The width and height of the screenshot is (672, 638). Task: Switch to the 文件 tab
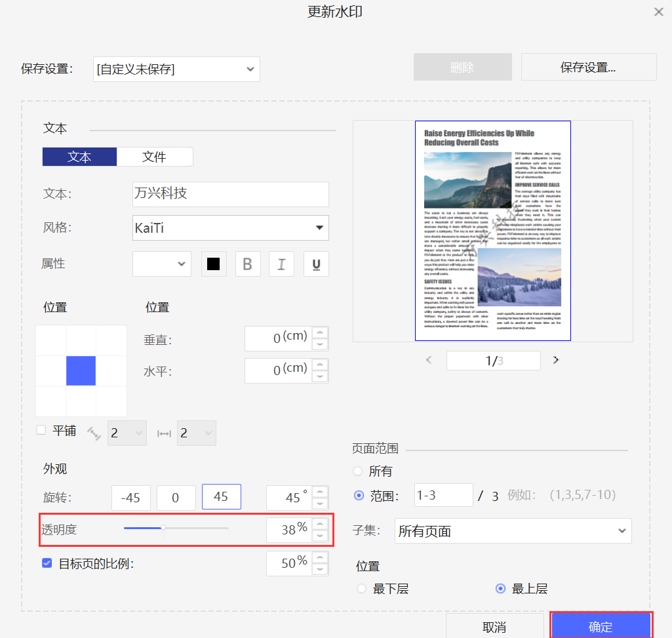tap(155, 157)
